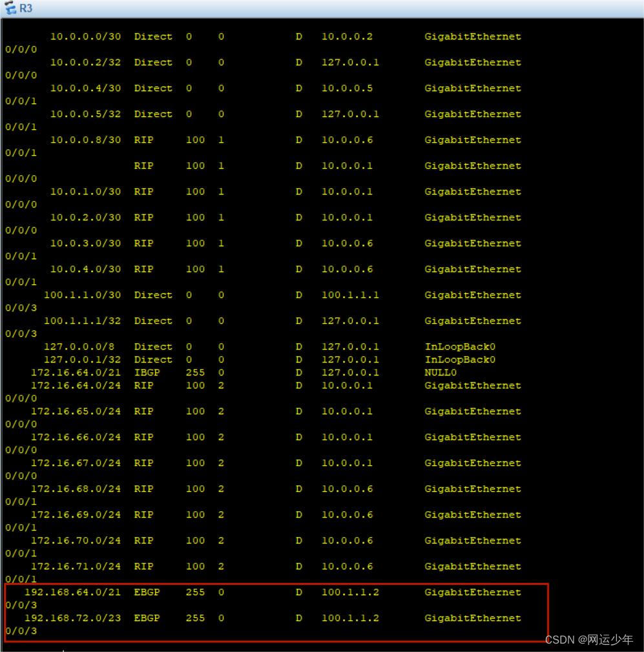Viewport: 644px width, 652px height.
Task: Click InLoopBack0 interface of 127.0.0.1/32 row
Action: [460, 359]
